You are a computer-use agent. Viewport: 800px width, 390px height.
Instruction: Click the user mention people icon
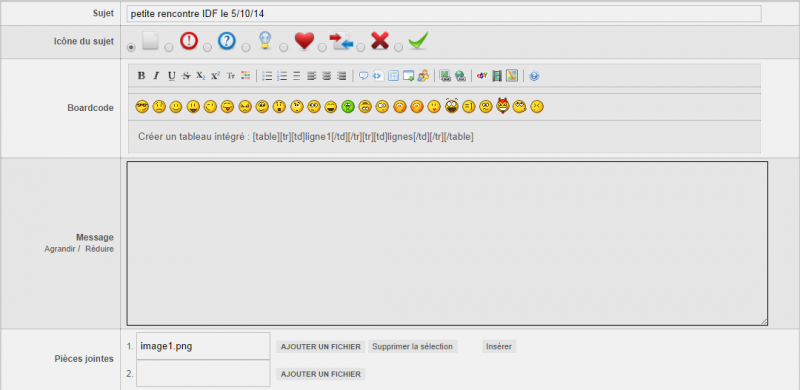(x=423, y=76)
